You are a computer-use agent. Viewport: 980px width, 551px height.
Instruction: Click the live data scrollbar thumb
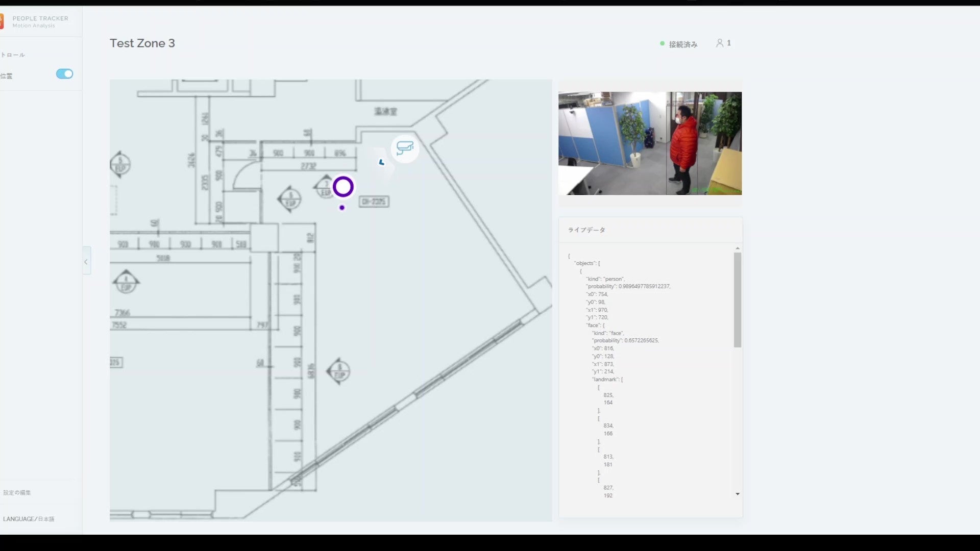[737, 300]
